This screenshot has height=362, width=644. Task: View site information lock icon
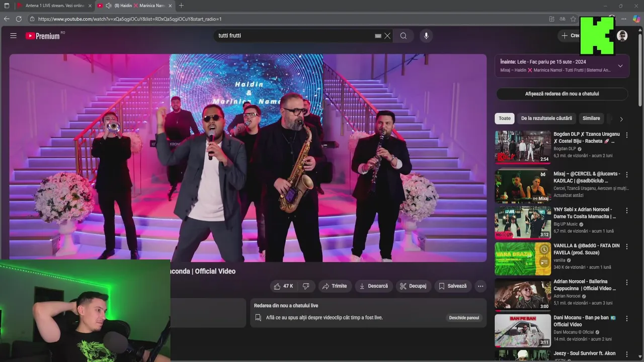pos(32,19)
